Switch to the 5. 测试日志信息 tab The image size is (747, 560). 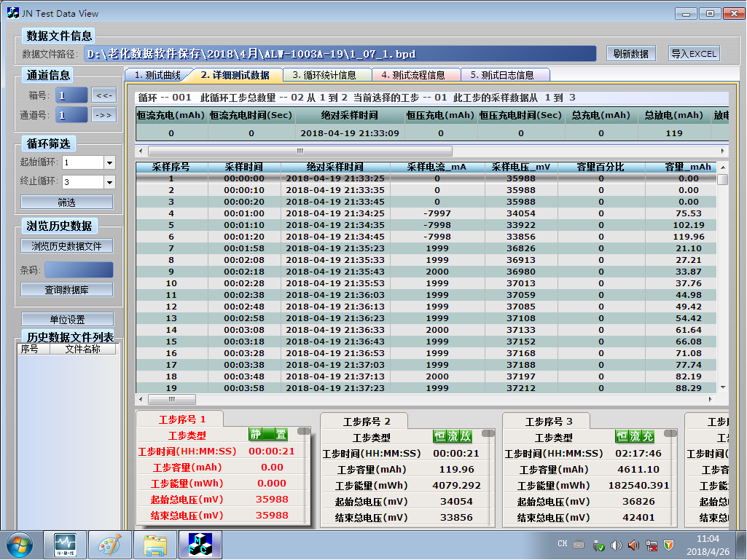click(503, 75)
